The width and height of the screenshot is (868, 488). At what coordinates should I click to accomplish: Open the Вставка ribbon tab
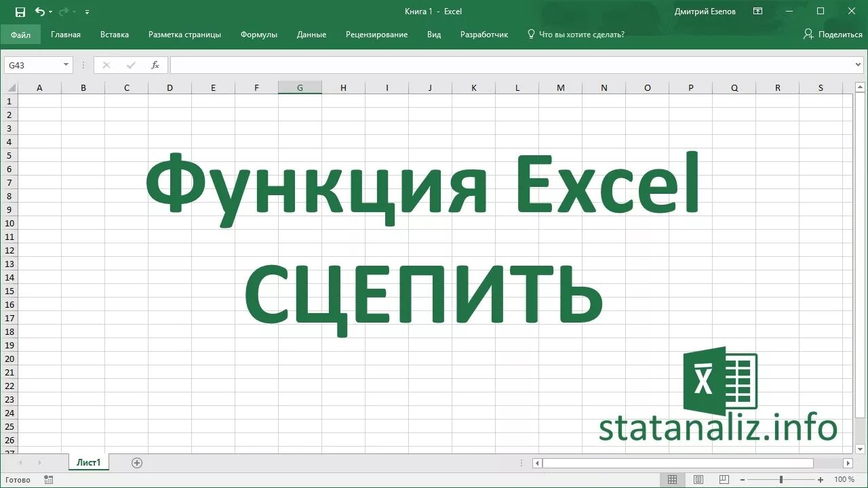115,35
